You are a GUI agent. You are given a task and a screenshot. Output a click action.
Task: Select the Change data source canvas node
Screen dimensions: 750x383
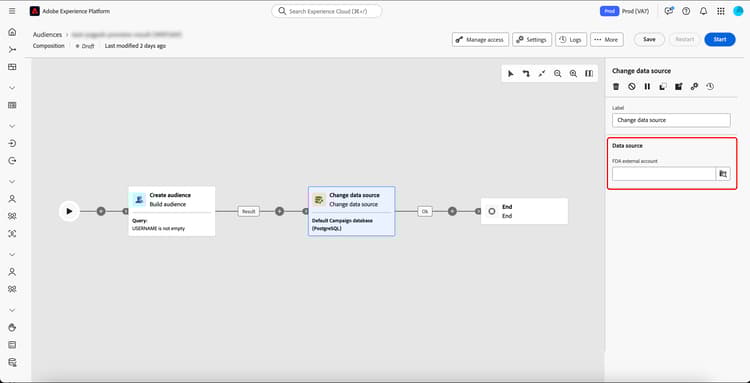(x=352, y=211)
